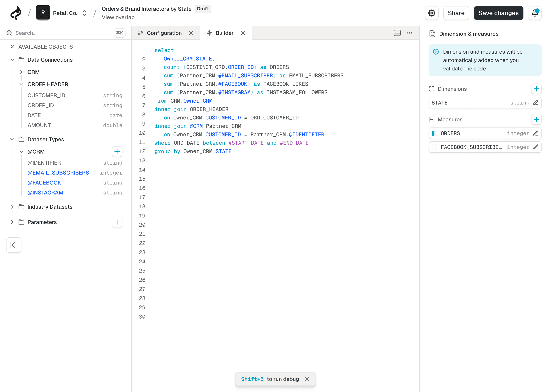This screenshot has width=551, height=392.
Task: Close the Configuration tab
Action: (191, 33)
